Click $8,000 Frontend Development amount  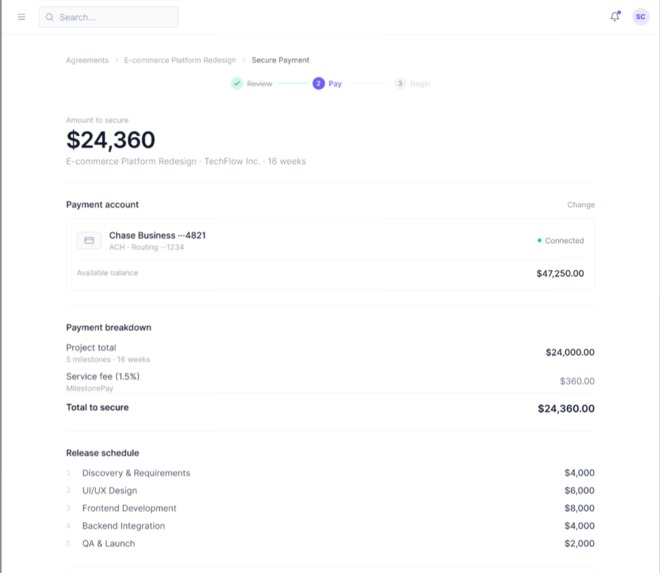click(579, 508)
